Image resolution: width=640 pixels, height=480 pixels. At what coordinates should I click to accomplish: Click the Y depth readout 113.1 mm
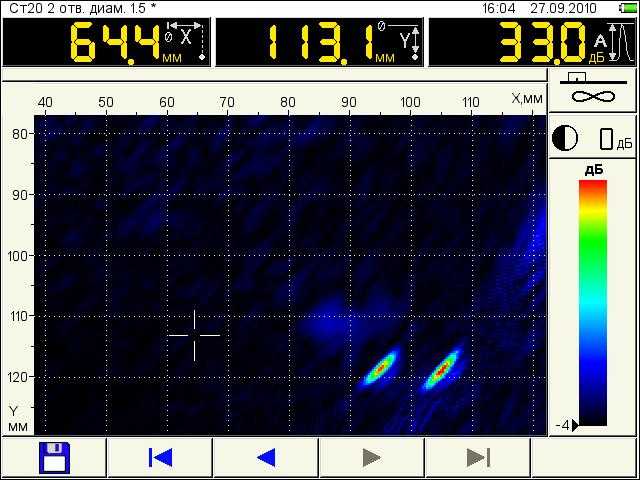(321, 42)
